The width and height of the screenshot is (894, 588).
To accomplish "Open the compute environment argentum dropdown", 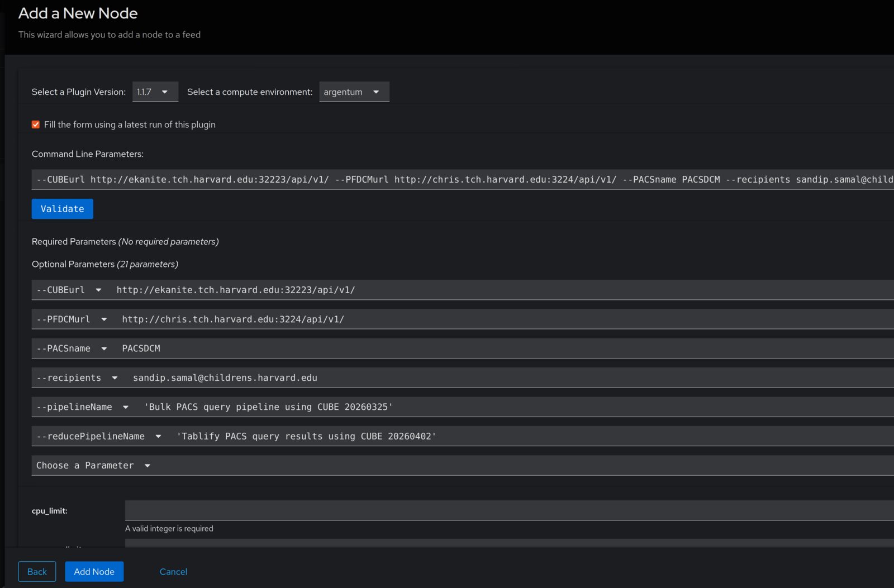I will [354, 92].
